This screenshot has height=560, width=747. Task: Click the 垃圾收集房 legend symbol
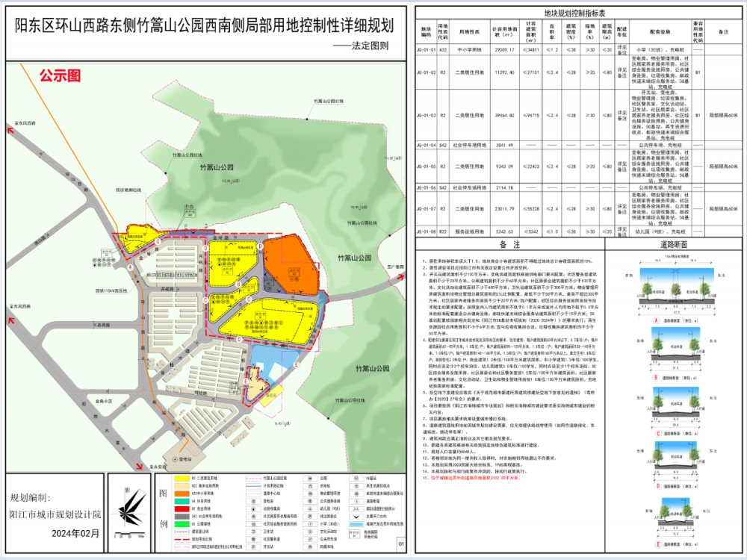(253, 508)
